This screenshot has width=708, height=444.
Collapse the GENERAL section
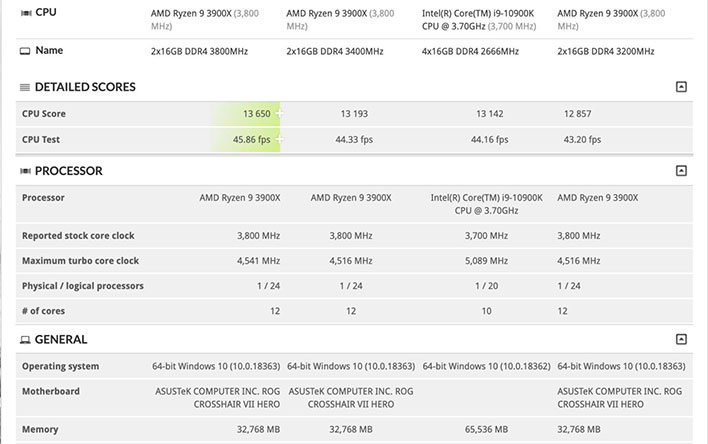click(681, 339)
